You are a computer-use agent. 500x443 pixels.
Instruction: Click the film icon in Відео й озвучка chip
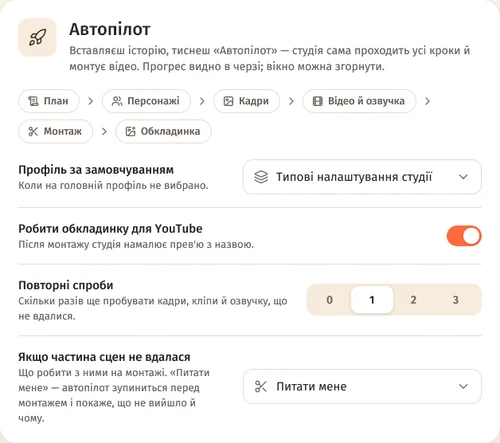tap(318, 101)
